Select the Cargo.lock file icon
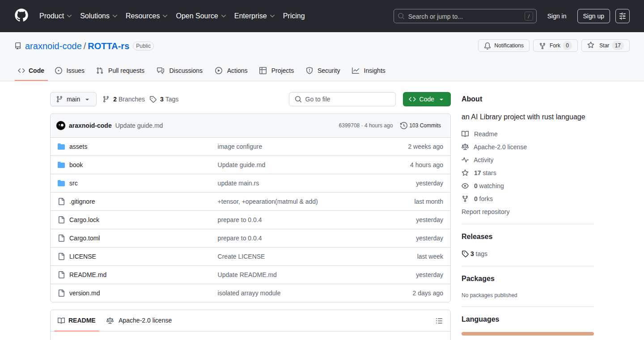 coord(61,220)
